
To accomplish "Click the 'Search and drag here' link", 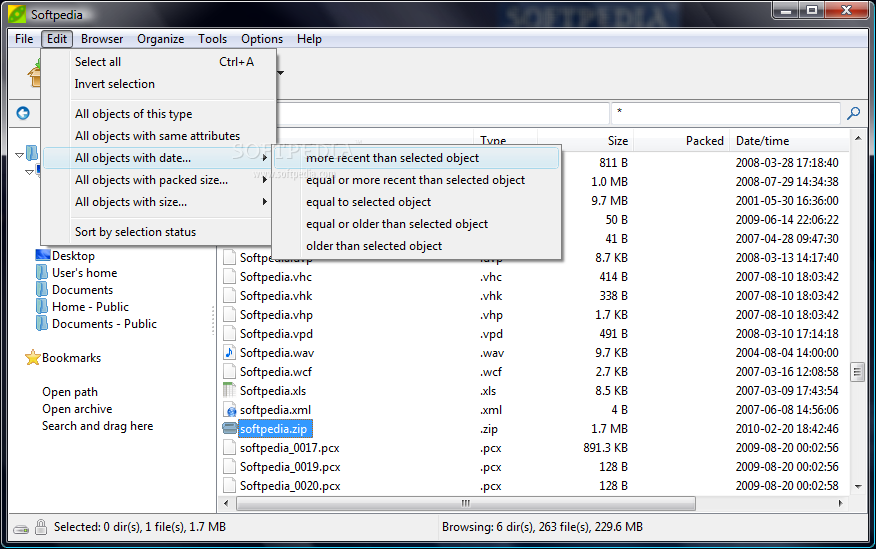I will tap(97, 426).
